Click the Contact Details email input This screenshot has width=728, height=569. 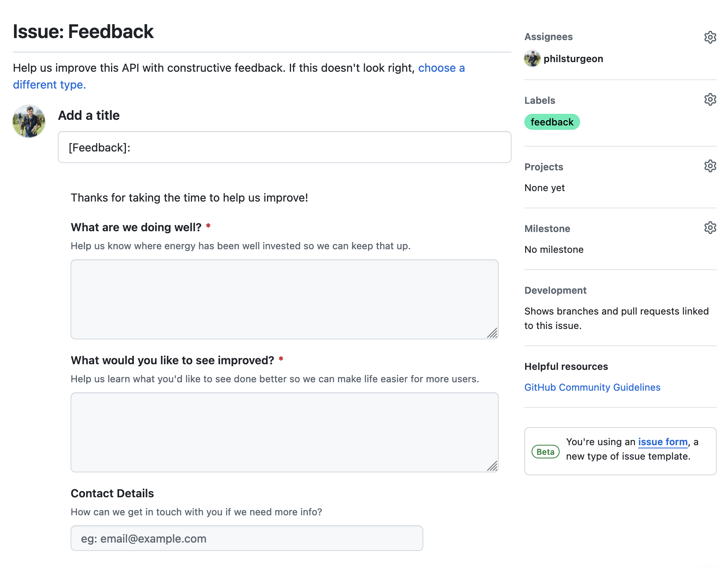[247, 538]
